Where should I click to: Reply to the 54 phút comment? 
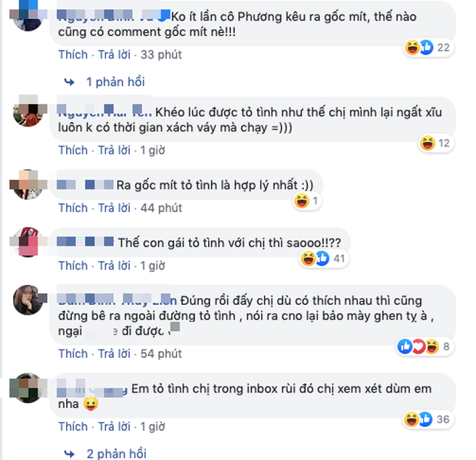114,354
